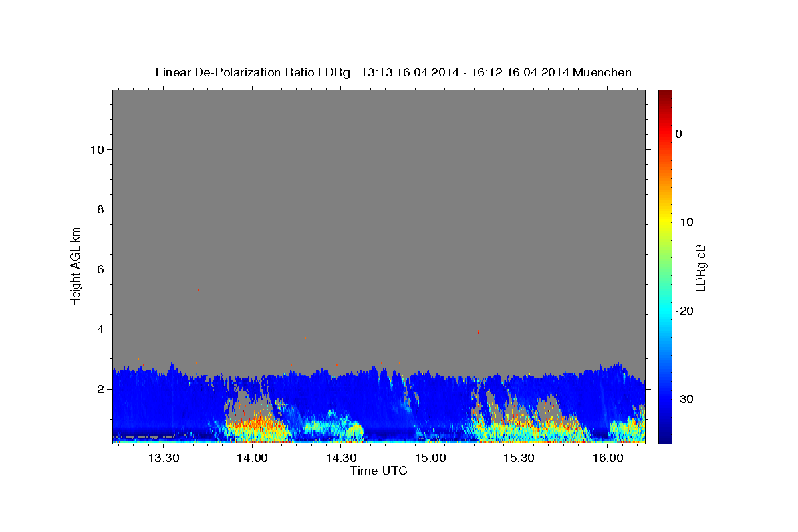Click the "4" height tick label

pyautogui.click(x=101, y=329)
